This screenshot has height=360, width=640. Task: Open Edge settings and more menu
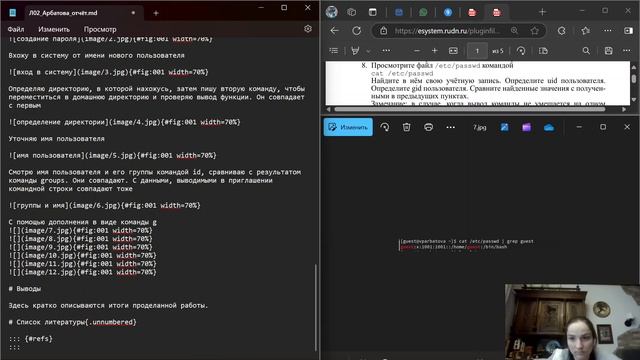click(608, 31)
